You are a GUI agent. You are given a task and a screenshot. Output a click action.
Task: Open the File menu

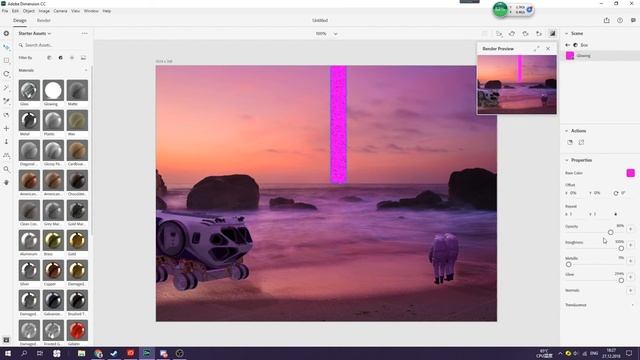click(x=5, y=11)
